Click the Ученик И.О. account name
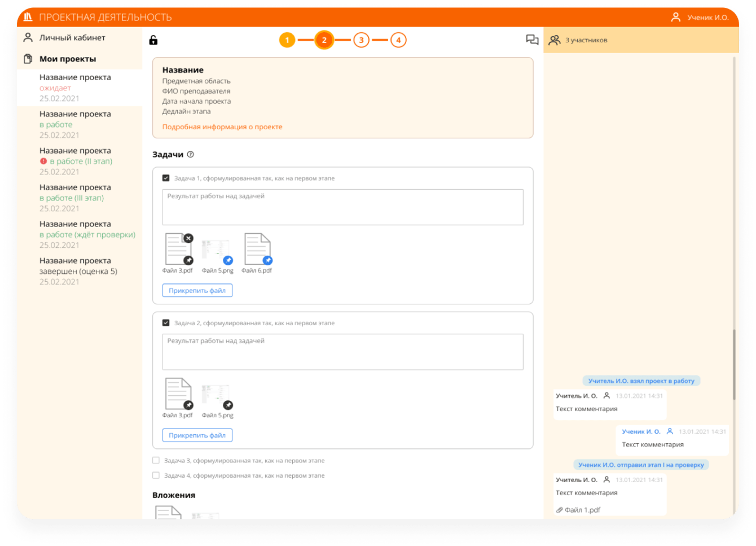The height and width of the screenshot is (546, 756). [708, 18]
